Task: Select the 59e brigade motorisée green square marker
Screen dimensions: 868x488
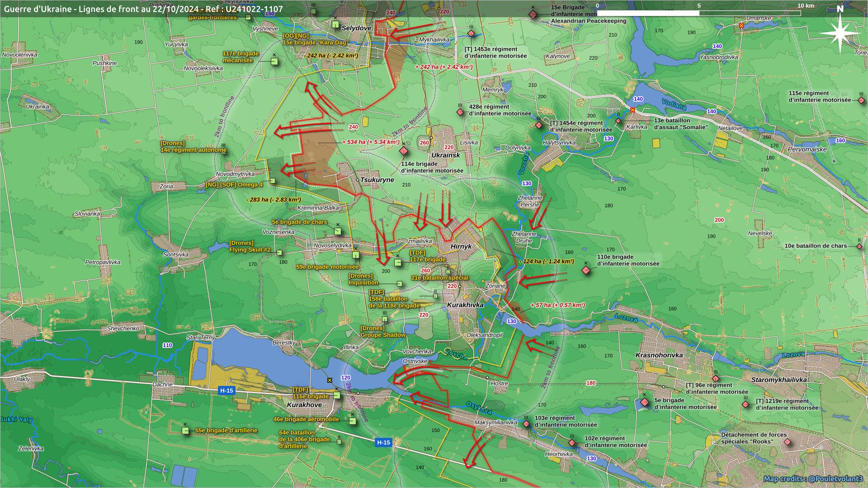Action: [356, 255]
